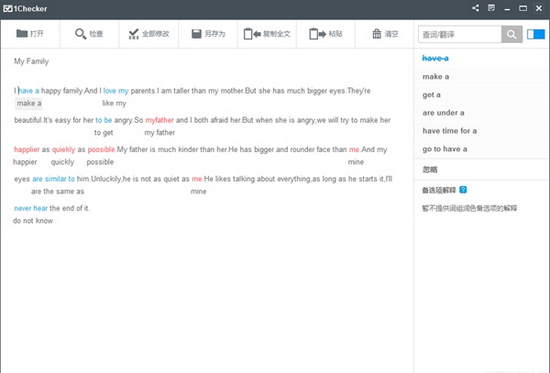This screenshot has width=550, height=373.
Task: Click the 暂不提供词组润色备选项的解释 explanation text
Action: pyautogui.click(x=469, y=208)
